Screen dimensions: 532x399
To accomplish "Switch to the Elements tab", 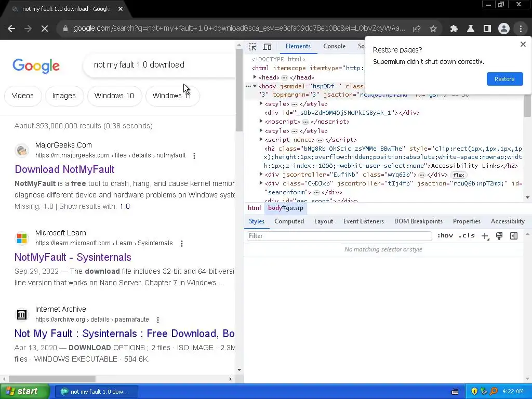I will [x=298, y=46].
